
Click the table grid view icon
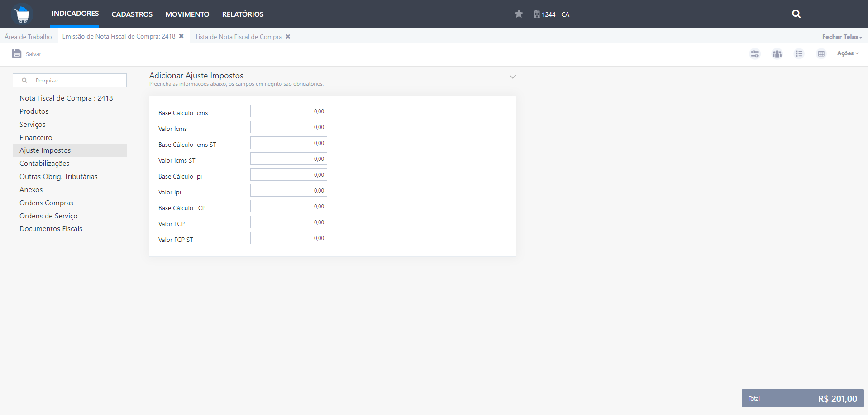[x=821, y=54]
